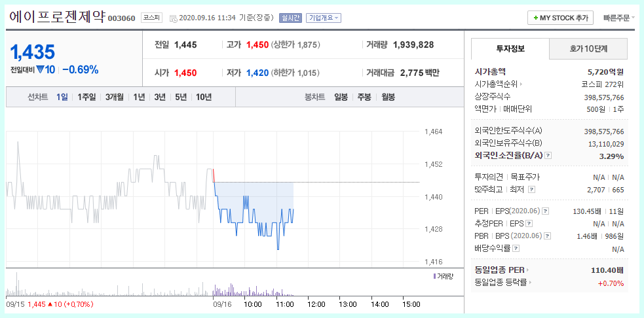Click the current price 1,435
The height and width of the screenshot is (318, 644).
tap(33, 52)
